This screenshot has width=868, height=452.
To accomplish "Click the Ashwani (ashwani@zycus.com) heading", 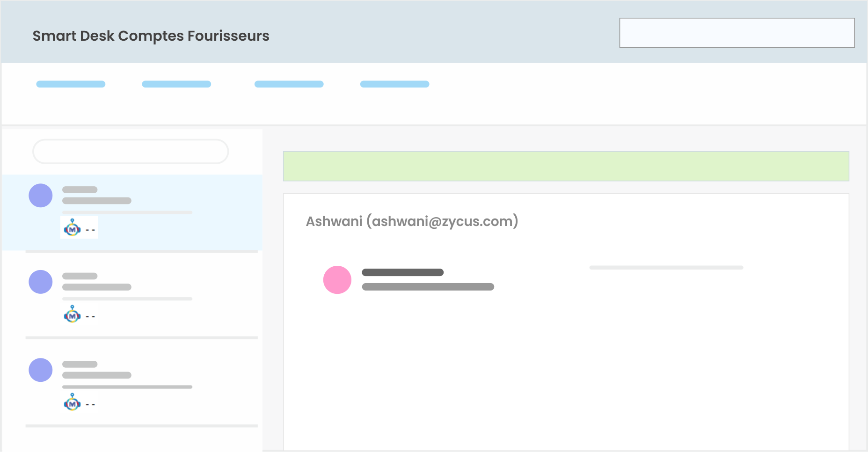I will coord(412,221).
